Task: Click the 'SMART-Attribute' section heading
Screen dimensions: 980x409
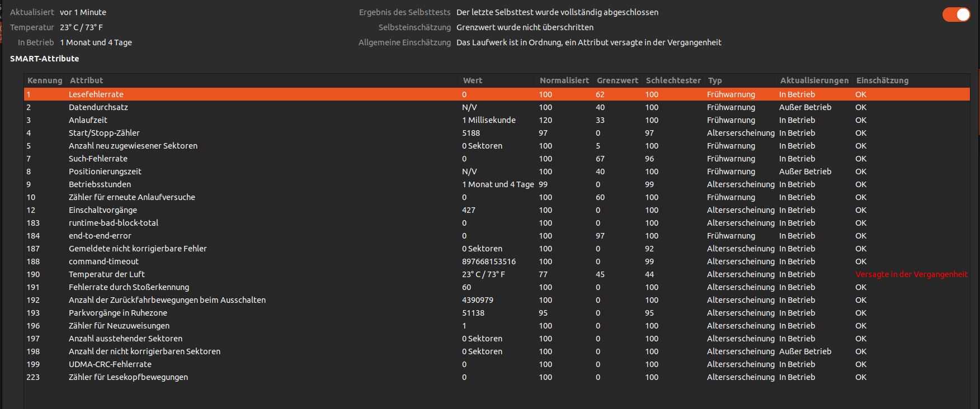Action: (x=45, y=59)
